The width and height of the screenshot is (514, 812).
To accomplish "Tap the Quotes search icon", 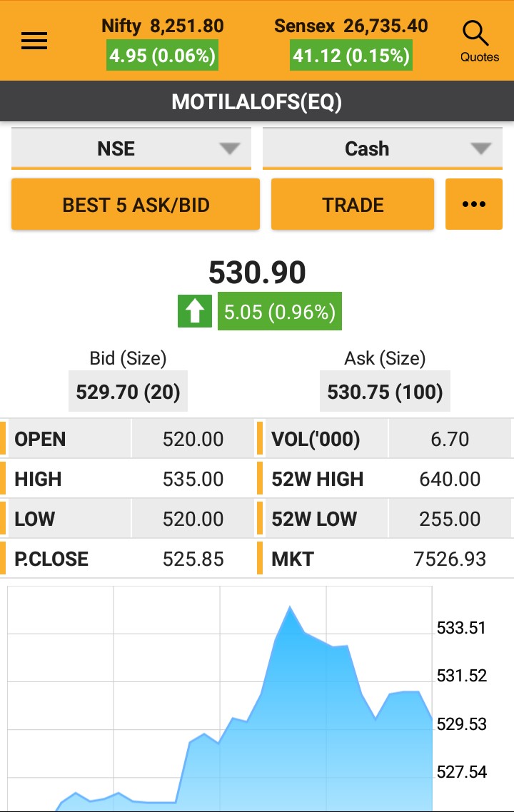I will 476,41.
